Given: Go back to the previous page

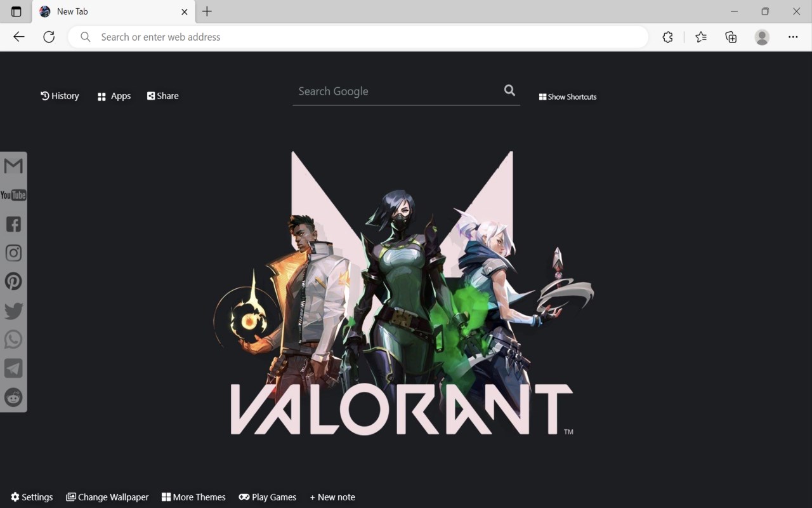Looking at the screenshot, I should coord(19,37).
